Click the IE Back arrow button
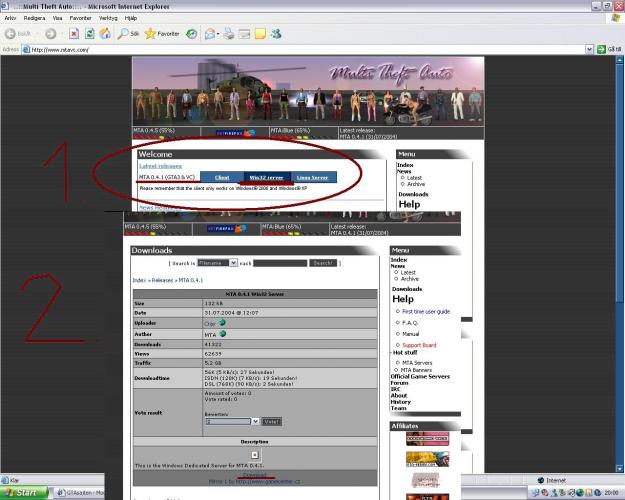This screenshot has width=625, height=500. 12,32
